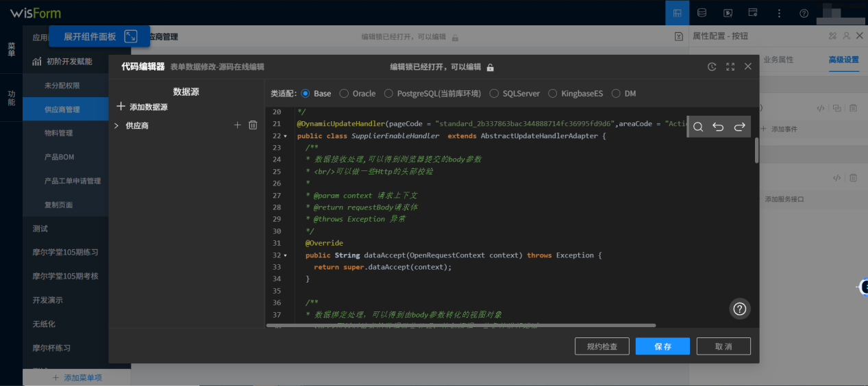868x386 pixels.
Task: Click the plus icon beside 供应商
Action: [238, 125]
